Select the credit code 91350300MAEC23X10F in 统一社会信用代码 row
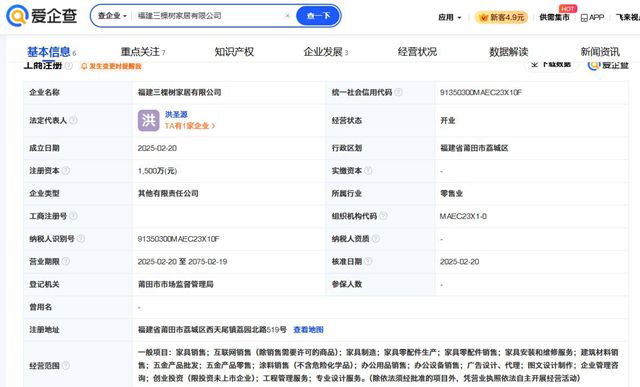 (x=480, y=93)
